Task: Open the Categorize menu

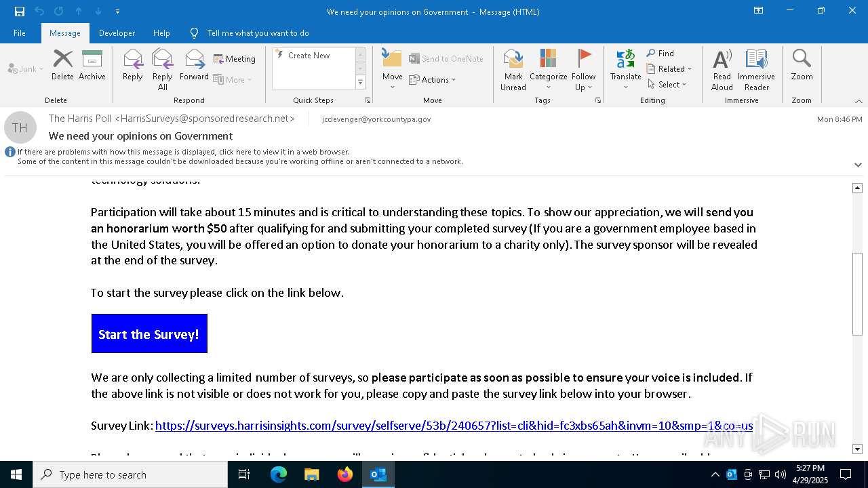Action: point(549,69)
